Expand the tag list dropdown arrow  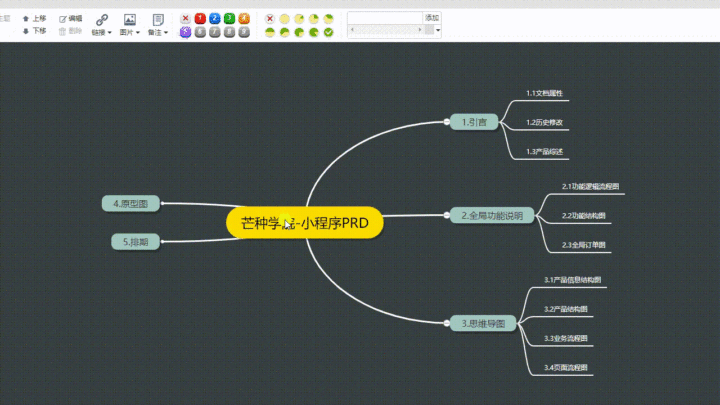click(438, 31)
